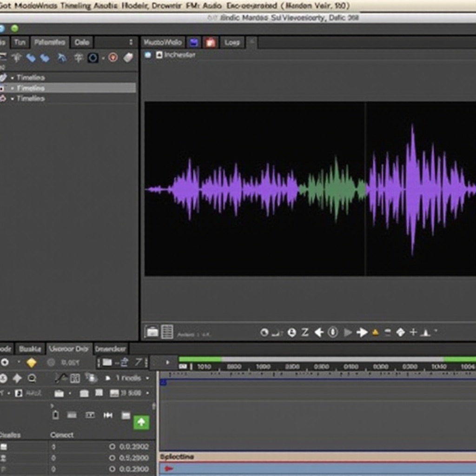Open the three-dot panel options menu
This screenshot has height=476, width=476.
[x=131, y=42]
